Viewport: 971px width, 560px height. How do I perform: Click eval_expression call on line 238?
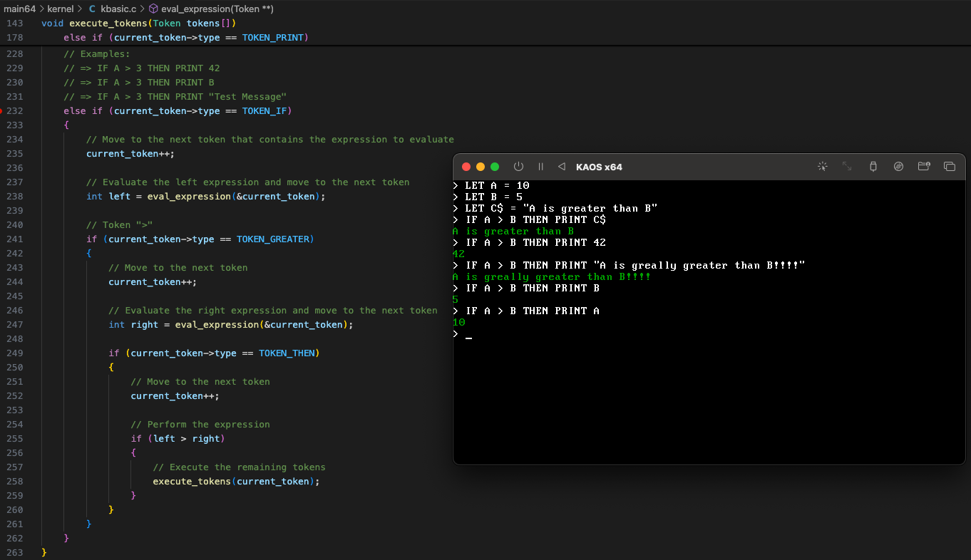coord(189,197)
